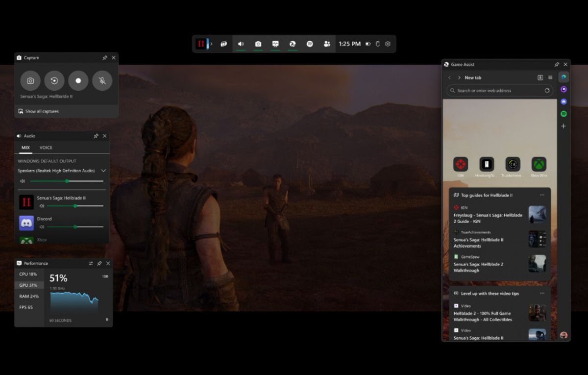Switch to the VOICE tab
The width and height of the screenshot is (588, 375).
(x=46, y=148)
